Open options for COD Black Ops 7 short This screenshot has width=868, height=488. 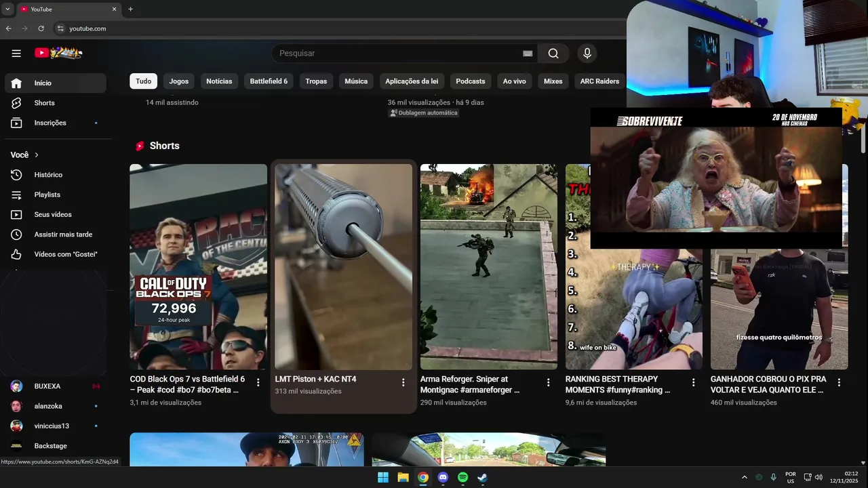click(x=258, y=382)
